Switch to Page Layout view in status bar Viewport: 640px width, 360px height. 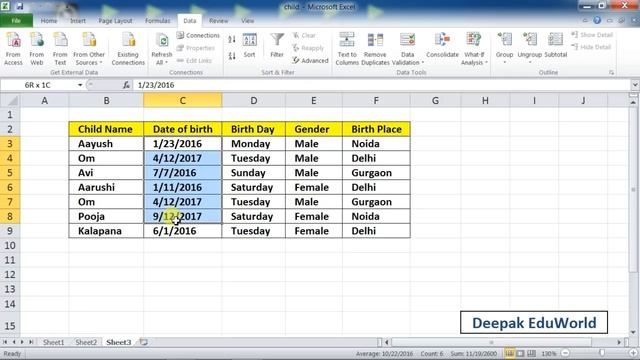point(520,353)
